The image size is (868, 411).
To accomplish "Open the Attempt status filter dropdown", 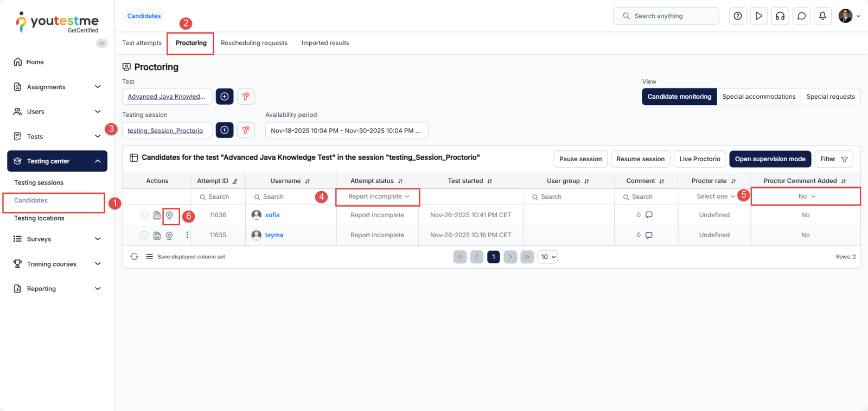I will (x=378, y=197).
